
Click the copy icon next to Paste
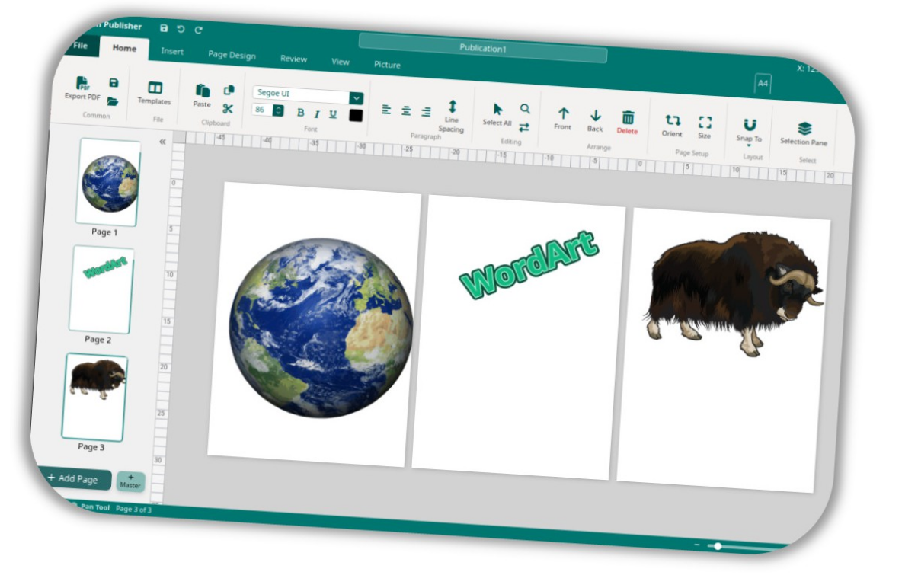coord(229,91)
